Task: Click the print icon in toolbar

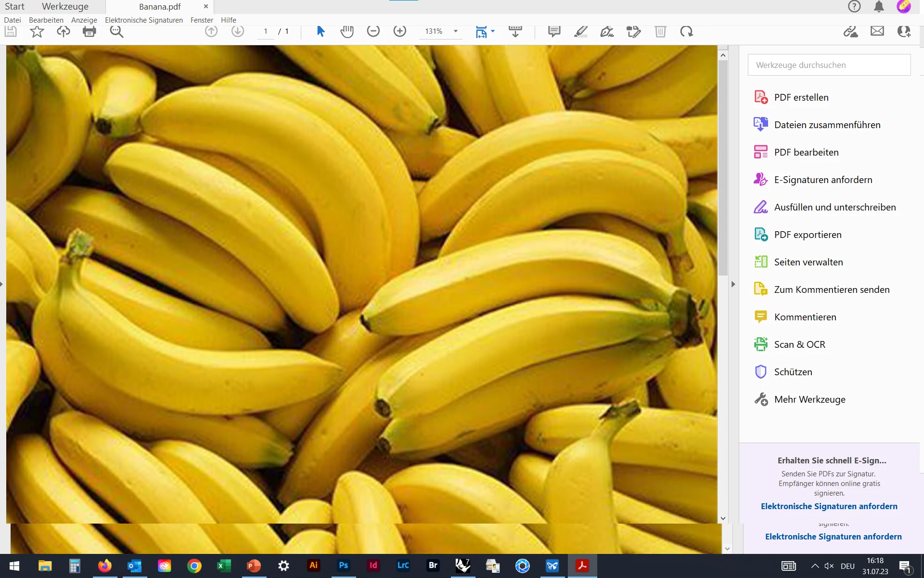Action: click(x=90, y=32)
